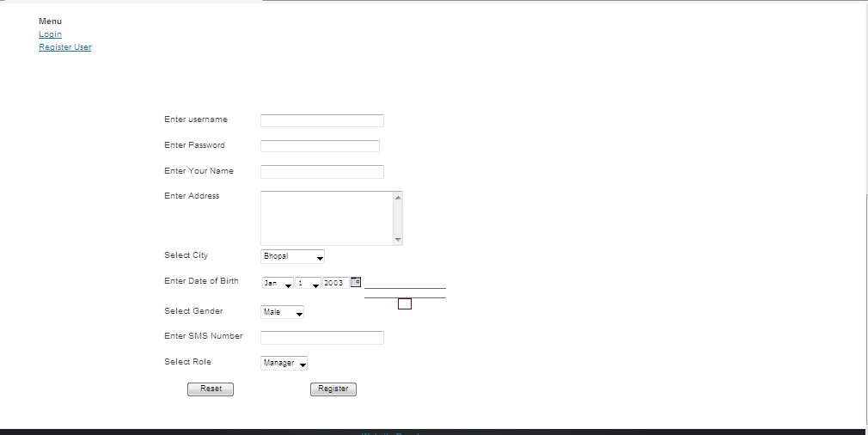Click the birth year field showing 2003

click(x=335, y=283)
